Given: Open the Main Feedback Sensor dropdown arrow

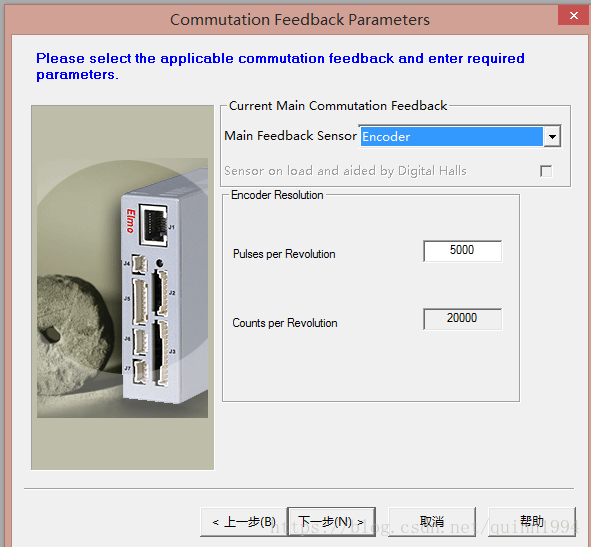Looking at the screenshot, I should [x=552, y=136].
